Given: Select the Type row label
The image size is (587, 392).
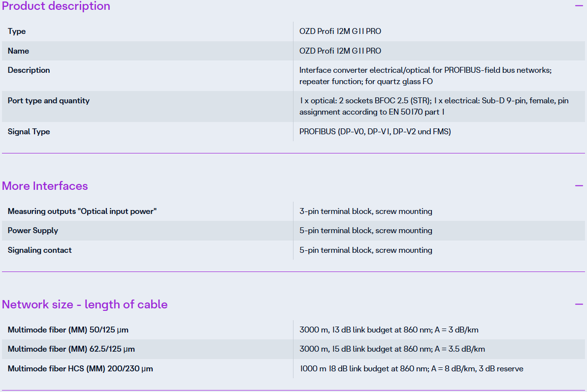Looking at the screenshot, I should [x=17, y=31].
